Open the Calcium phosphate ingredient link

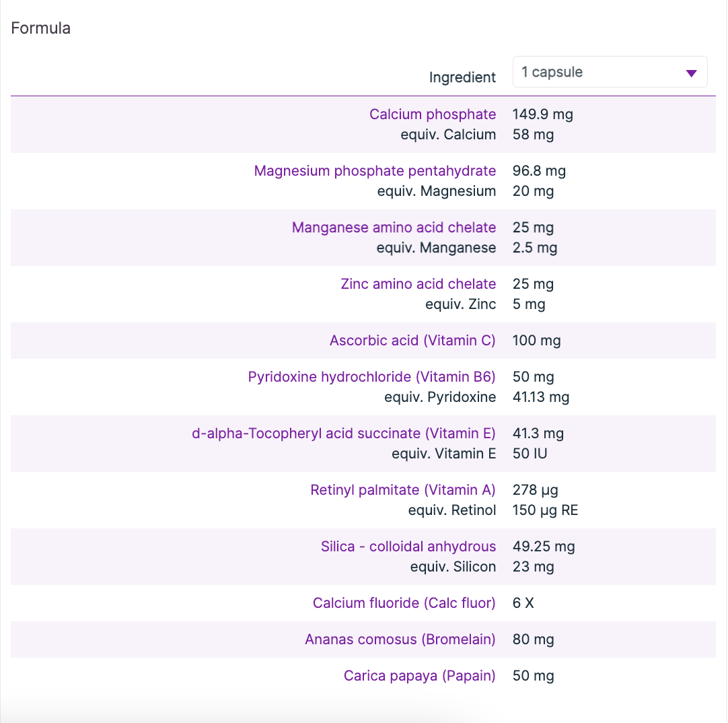(432, 114)
